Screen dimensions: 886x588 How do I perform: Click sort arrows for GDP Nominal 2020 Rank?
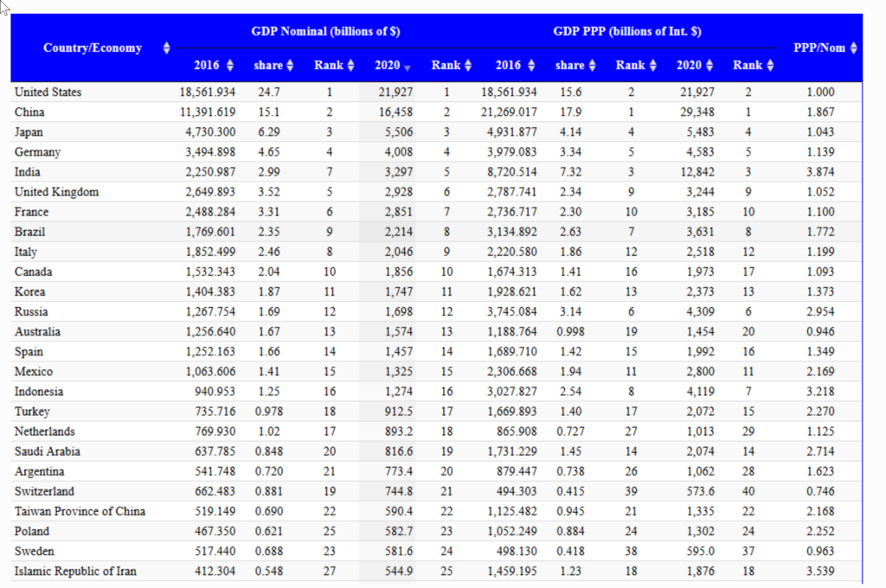coord(468,66)
